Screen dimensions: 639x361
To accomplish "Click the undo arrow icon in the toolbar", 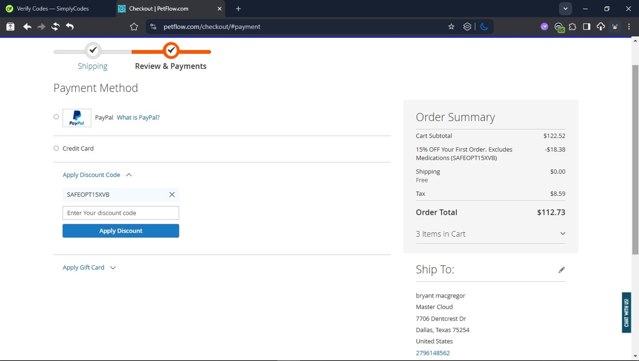I will coord(70,26).
